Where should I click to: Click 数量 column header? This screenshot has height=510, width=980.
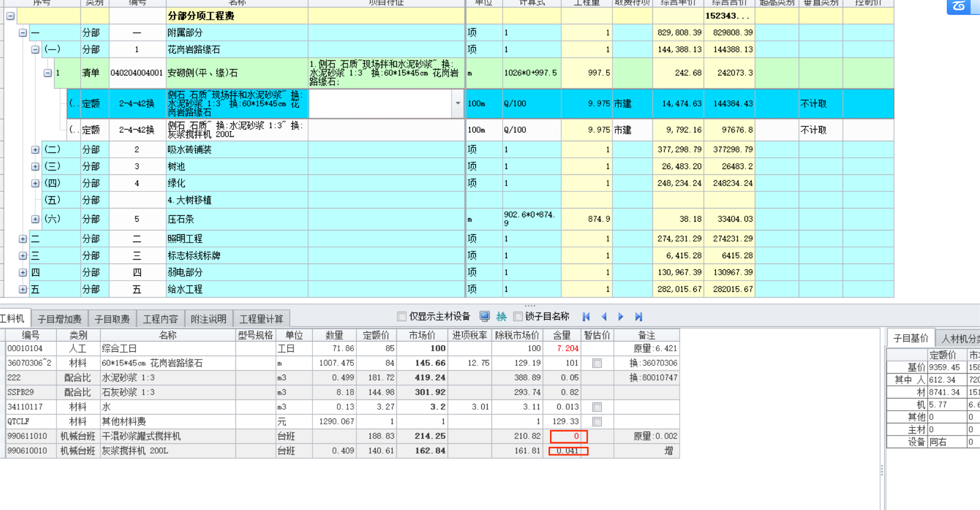[334, 335]
